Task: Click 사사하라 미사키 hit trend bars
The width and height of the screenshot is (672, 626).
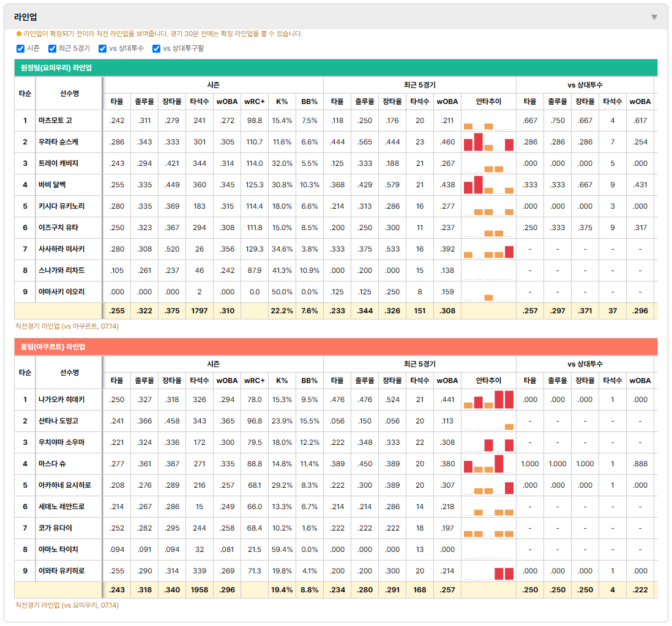Action: [488, 249]
